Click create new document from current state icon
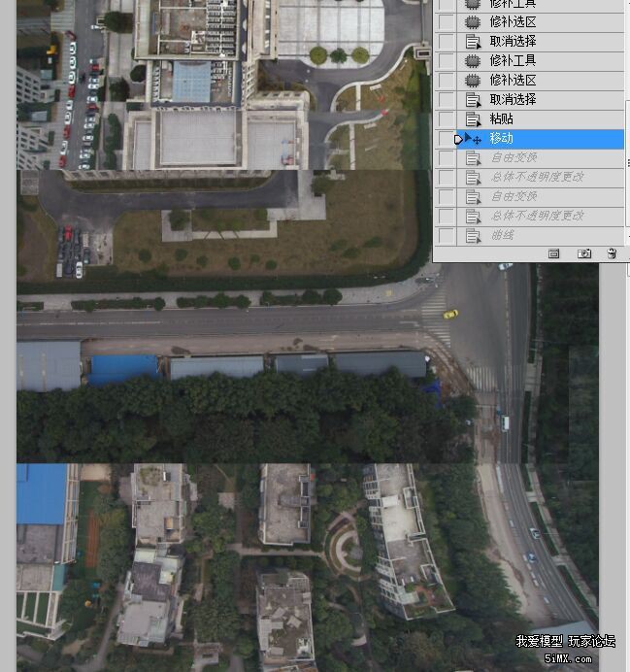The height and width of the screenshot is (672, 630). pyautogui.click(x=554, y=253)
